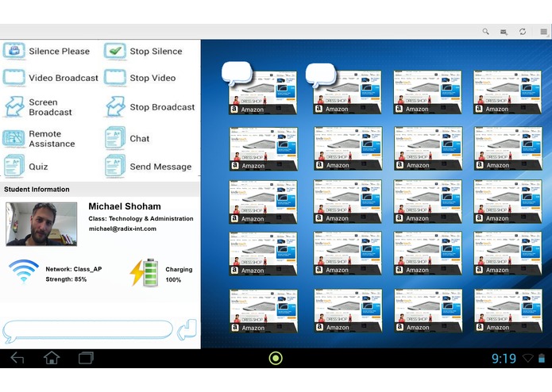Click the Network: Class_AP label
This screenshot has height=392, width=552.
74,269
